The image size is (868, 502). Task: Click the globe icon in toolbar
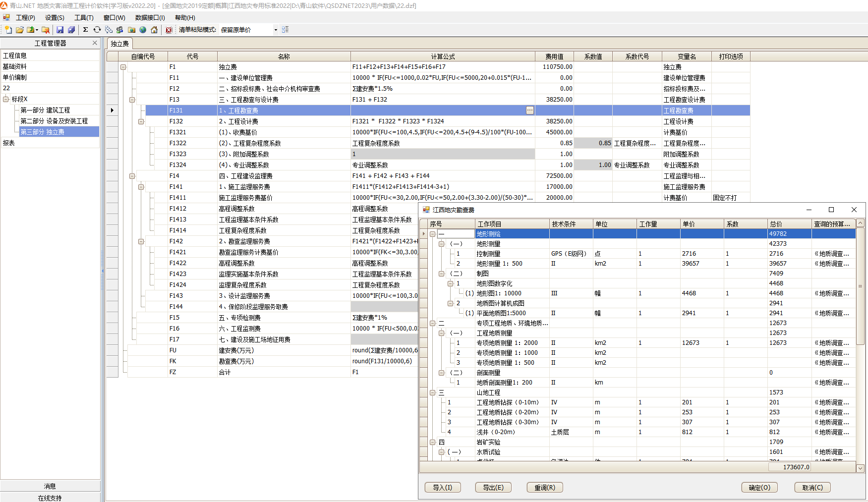[143, 30]
